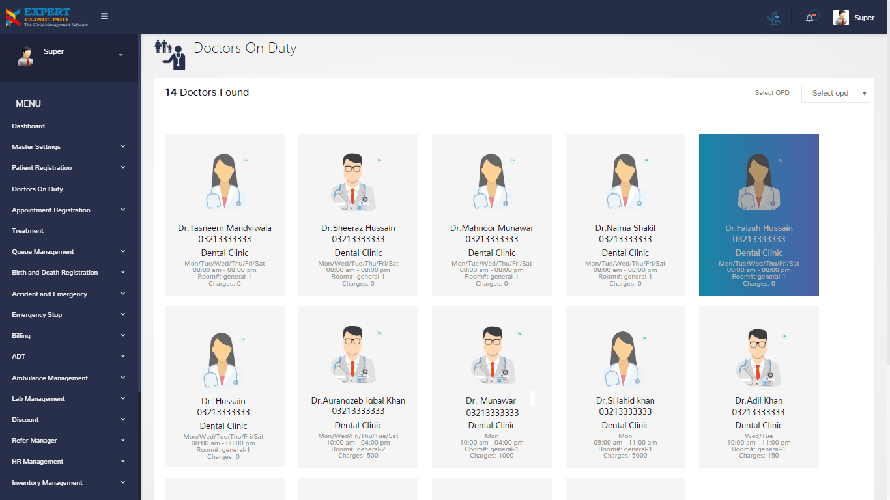Click the ship icon in top bar
890x500 pixels.
pos(773,17)
